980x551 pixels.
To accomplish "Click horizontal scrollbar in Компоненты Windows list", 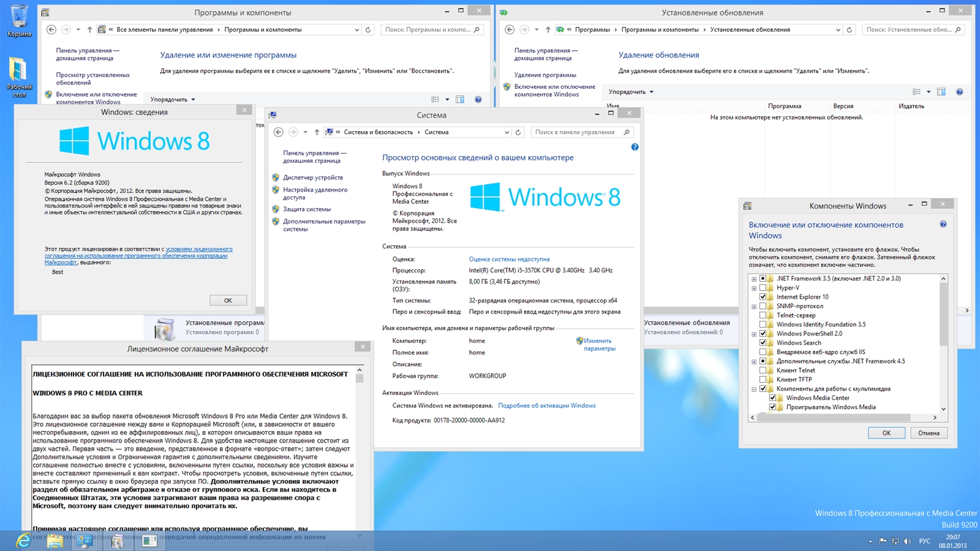I will point(834,418).
